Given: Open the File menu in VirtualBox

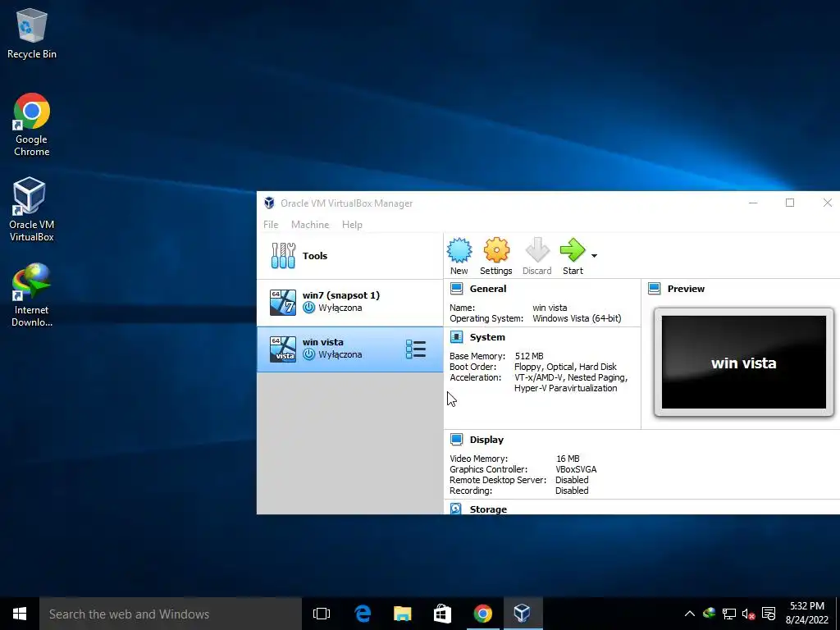Looking at the screenshot, I should point(271,225).
